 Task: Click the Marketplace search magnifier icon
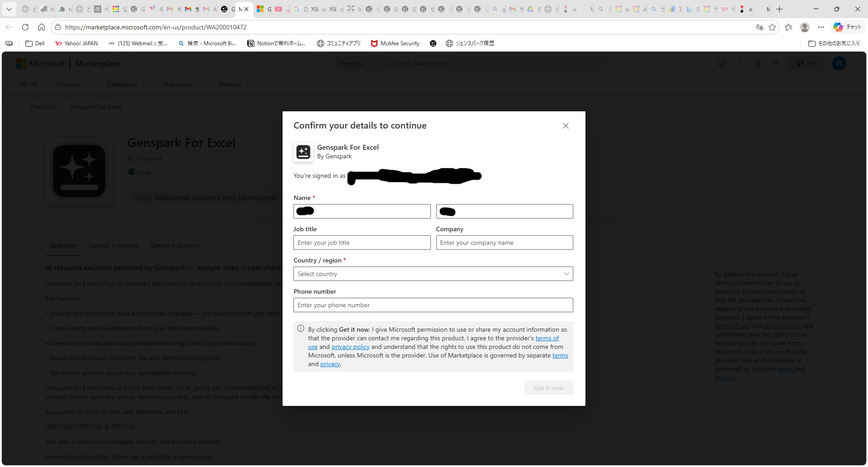(x=386, y=63)
